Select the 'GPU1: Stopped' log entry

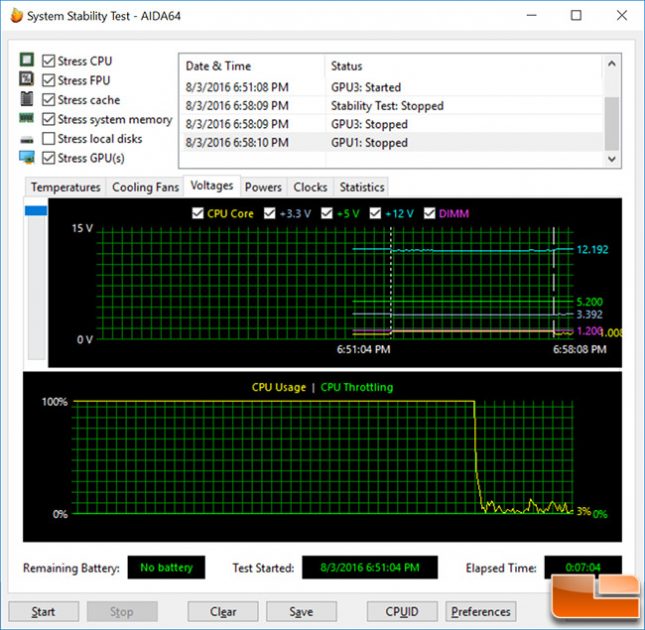[x=393, y=143]
